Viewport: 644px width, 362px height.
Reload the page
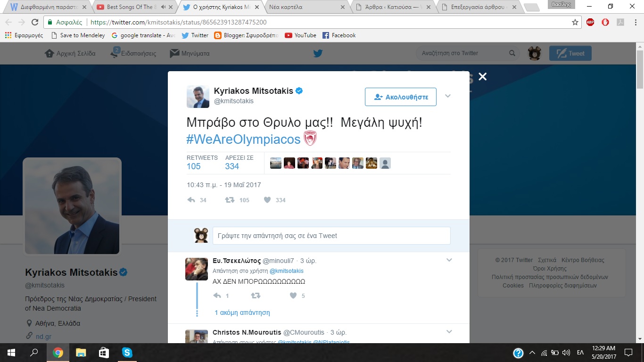tap(35, 22)
